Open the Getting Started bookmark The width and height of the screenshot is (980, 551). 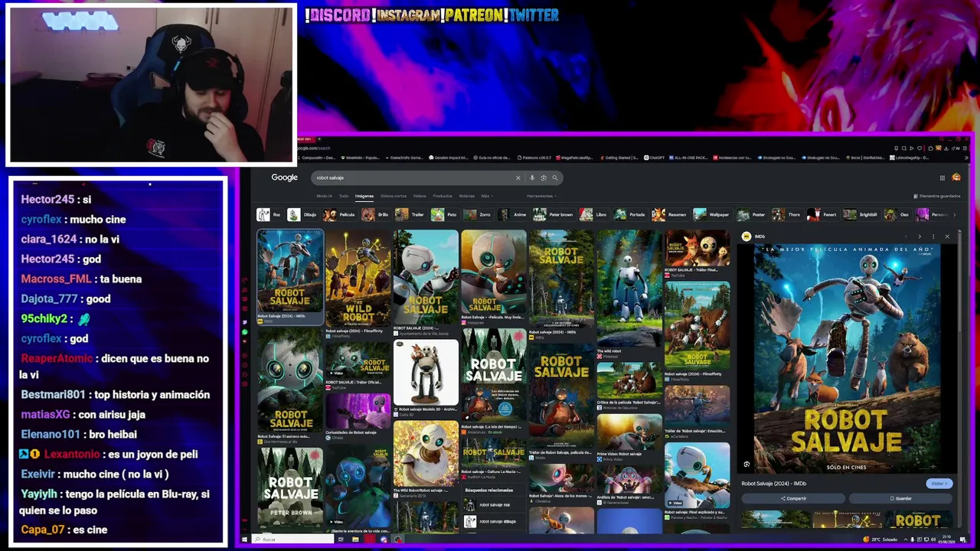point(619,158)
